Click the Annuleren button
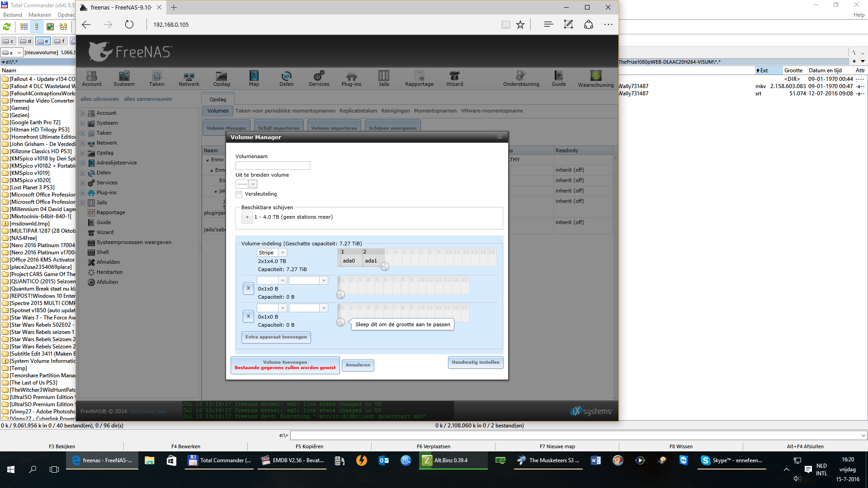 [x=358, y=365]
